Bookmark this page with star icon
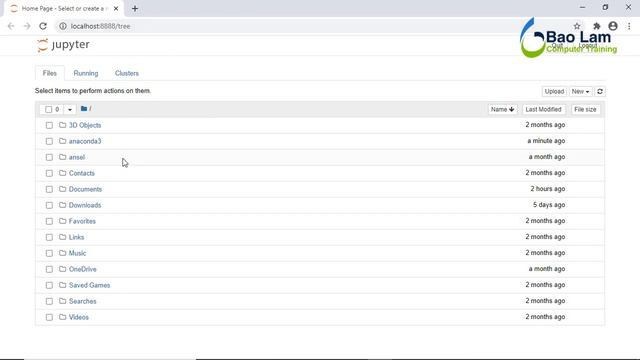Image resolution: width=640 pixels, height=360 pixels. click(577, 26)
